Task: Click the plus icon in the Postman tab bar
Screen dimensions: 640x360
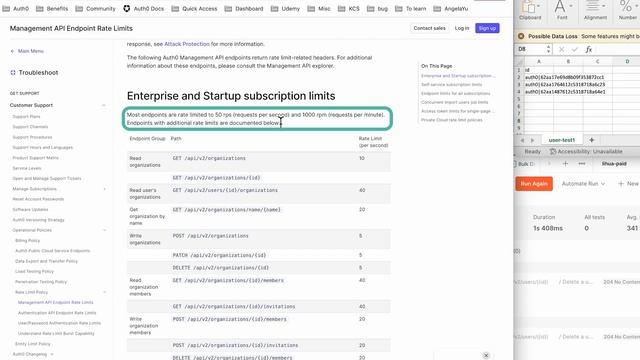Action: click(x=565, y=164)
